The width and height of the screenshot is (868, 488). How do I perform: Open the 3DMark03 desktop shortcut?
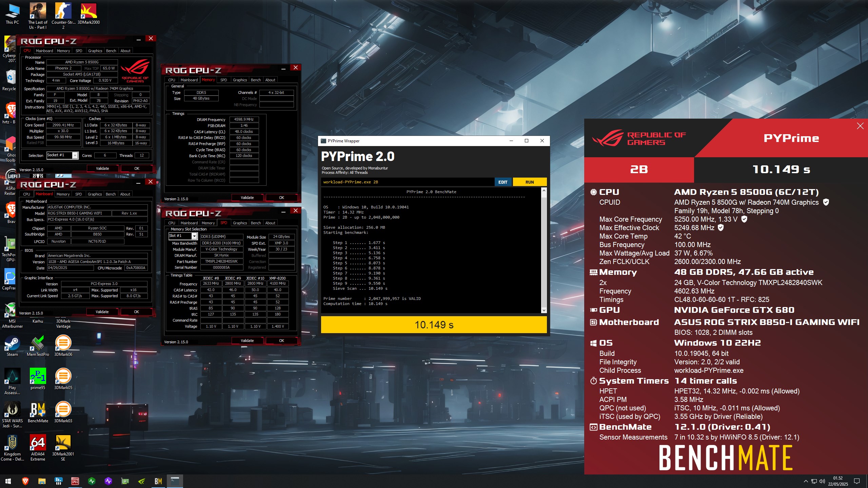tap(63, 412)
